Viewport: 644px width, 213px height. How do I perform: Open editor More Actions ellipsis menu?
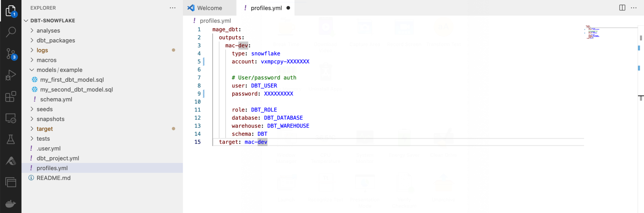[x=634, y=8]
